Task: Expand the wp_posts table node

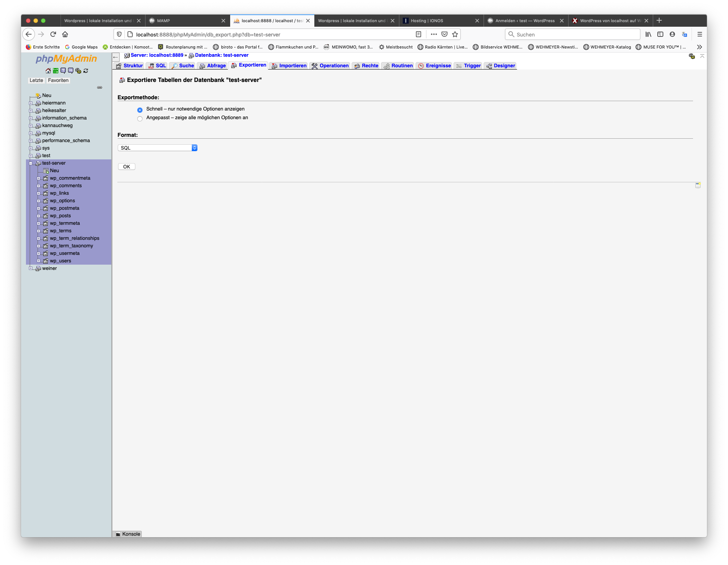Action: coord(38,216)
